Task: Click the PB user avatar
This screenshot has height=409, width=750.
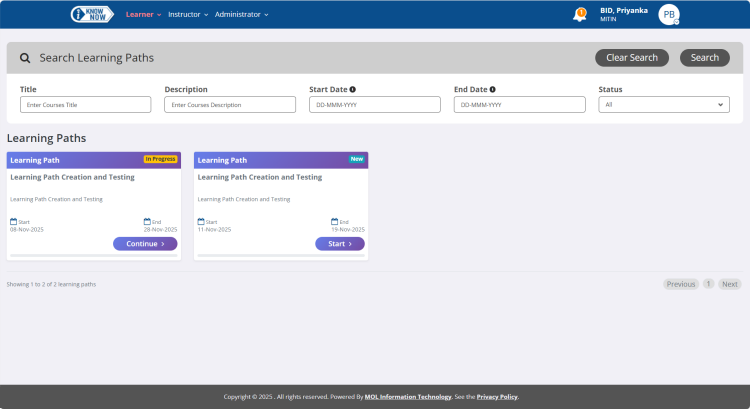Action: pyautogui.click(x=668, y=14)
